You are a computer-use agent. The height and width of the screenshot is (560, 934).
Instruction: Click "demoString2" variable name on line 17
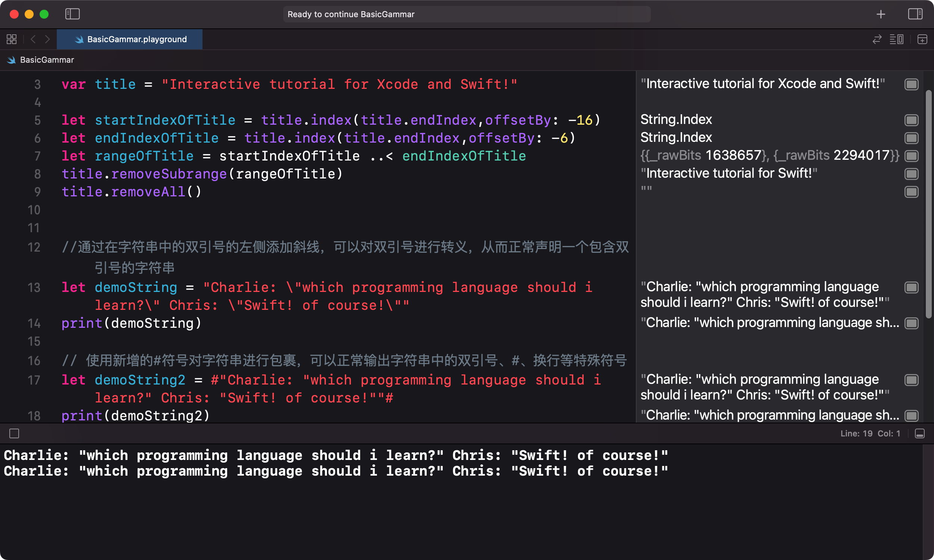click(x=140, y=380)
